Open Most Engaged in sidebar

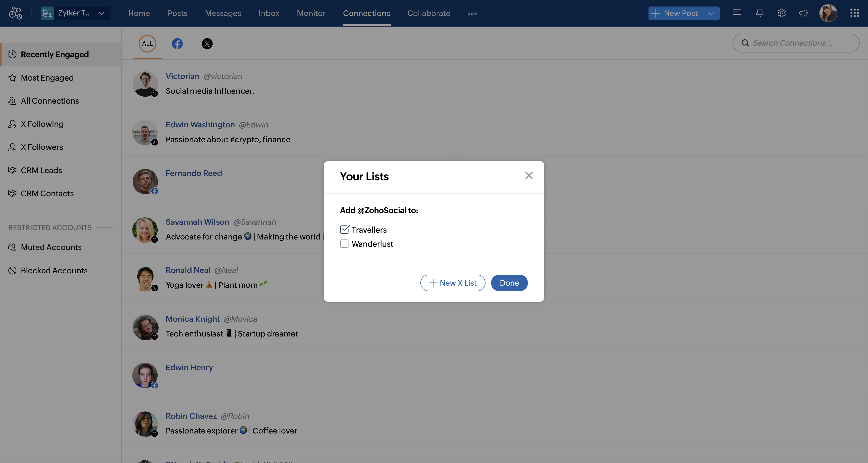pyautogui.click(x=47, y=78)
